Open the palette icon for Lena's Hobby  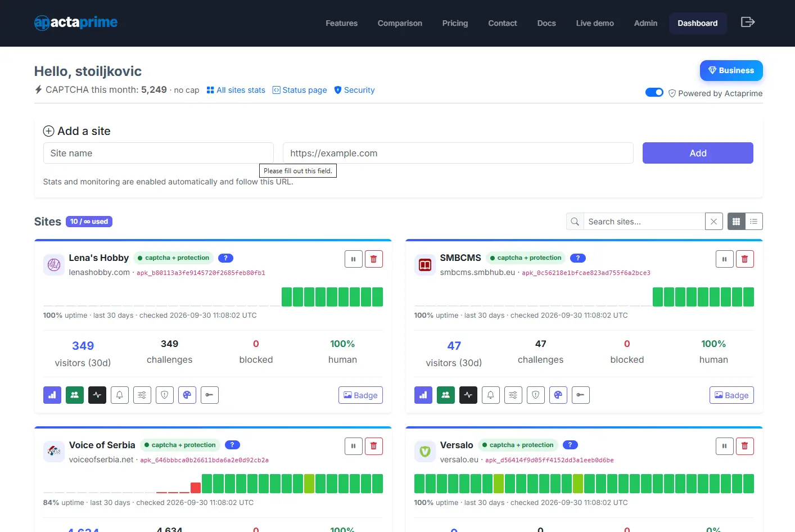click(187, 395)
